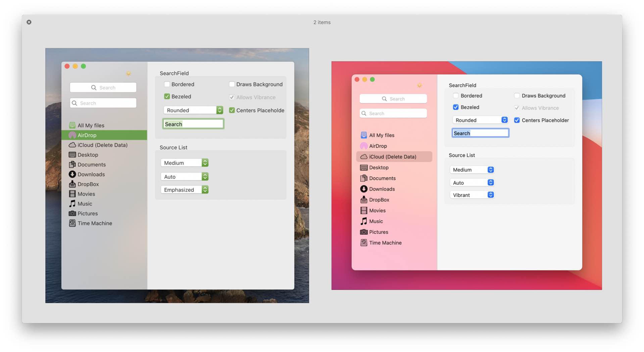Screen dimensions: 644x352
Task: Click the Documents icon in right window sidebar
Action: [364, 178]
